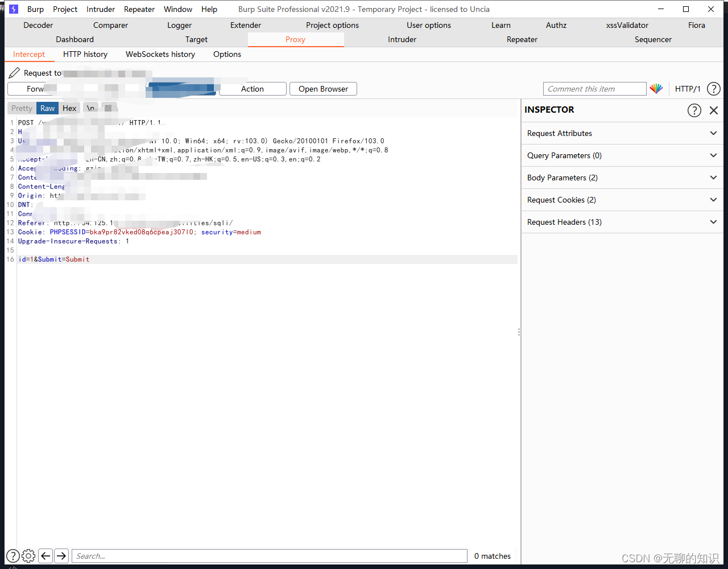Switch message view to Raw
Viewport: 728px width, 569px height.
click(48, 108)
